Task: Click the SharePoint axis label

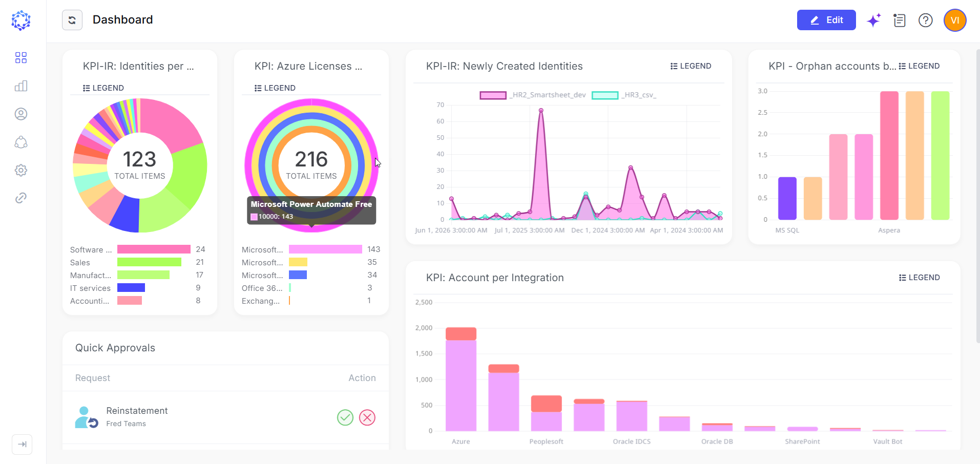Action: click(x=802, y=441)
